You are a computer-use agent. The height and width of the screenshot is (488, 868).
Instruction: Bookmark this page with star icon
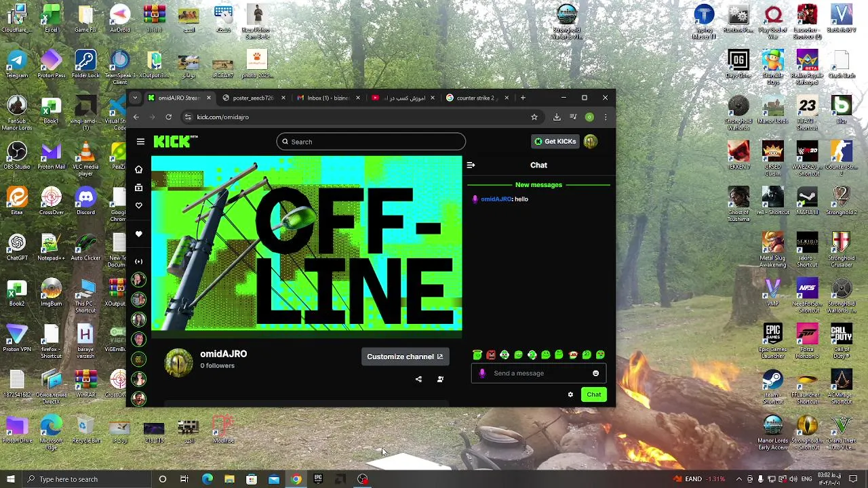[x=534, y=117]
